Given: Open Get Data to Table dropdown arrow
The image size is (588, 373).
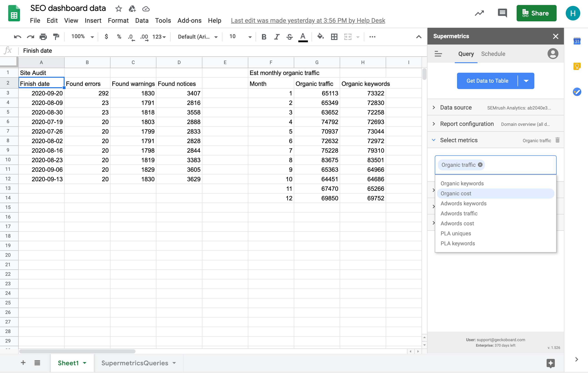Looking at the screenshot, I should [526, 81].
